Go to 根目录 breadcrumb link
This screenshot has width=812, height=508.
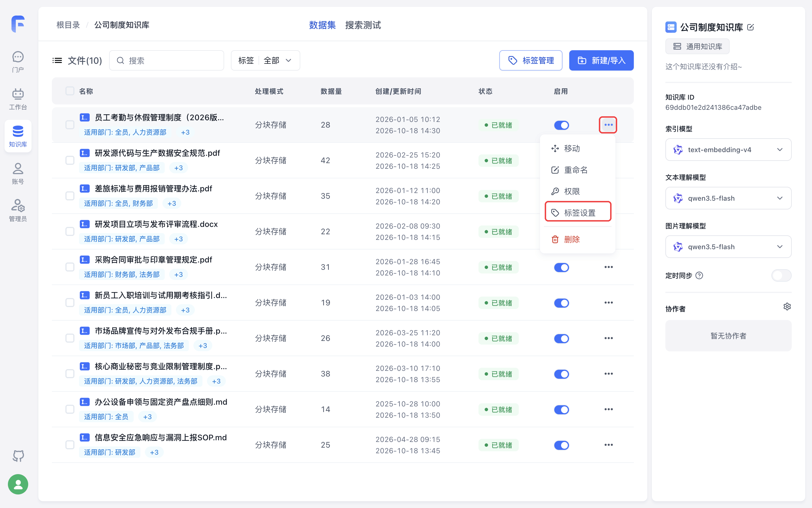pos(68,25)
